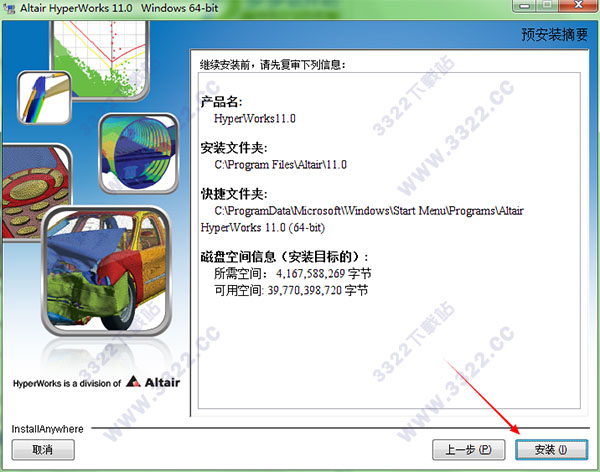The width and height of the screenshot is (600, 472).
Task: Click the blue tunnel mesh image
Action: click(139, 153)
